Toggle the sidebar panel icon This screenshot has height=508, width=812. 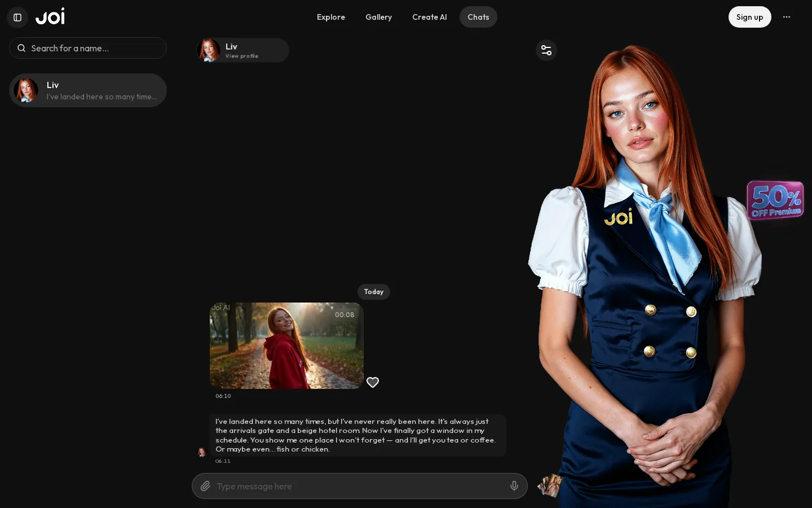[x=17, y=17]
